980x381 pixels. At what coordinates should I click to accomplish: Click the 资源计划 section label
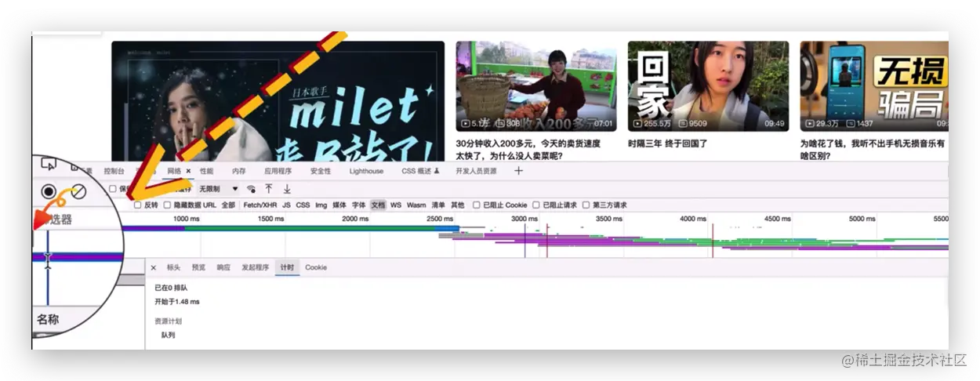(x=169, y=321)
